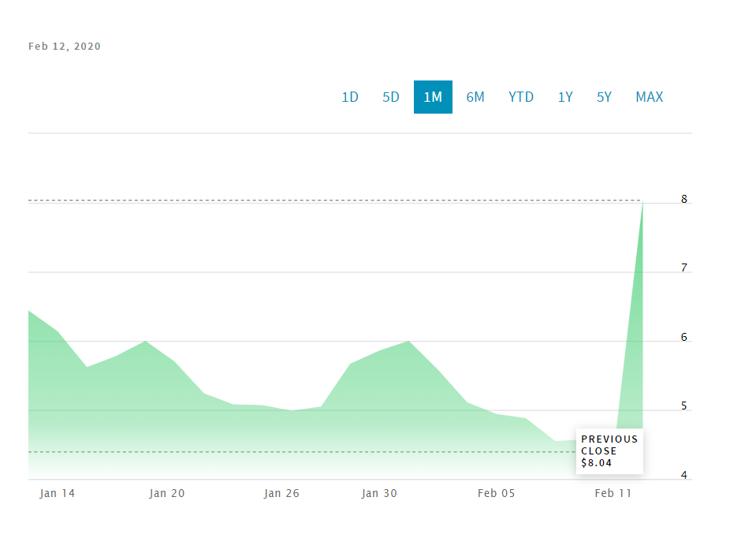Click the highlighted 1M range tab

click(x=433, y=97)
